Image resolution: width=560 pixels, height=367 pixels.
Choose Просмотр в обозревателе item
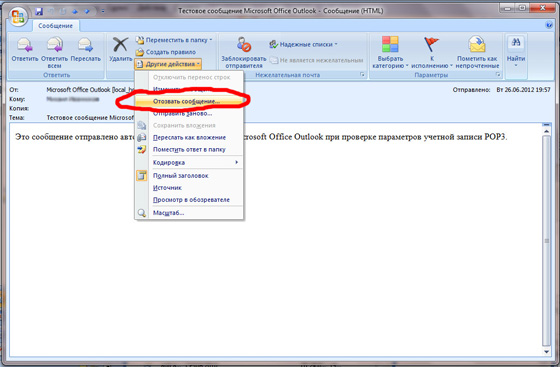point(189,200)
